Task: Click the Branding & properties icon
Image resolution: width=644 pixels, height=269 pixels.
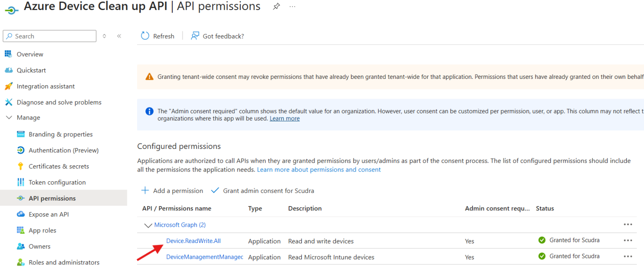Action: point(21,134)
